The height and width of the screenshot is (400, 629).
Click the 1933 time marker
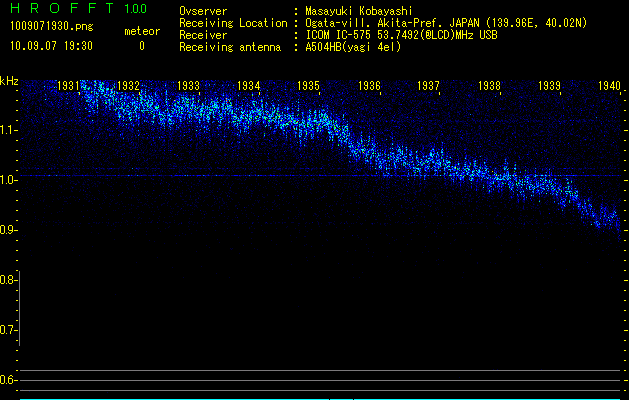pyautogui.click(x=188, y=87)
